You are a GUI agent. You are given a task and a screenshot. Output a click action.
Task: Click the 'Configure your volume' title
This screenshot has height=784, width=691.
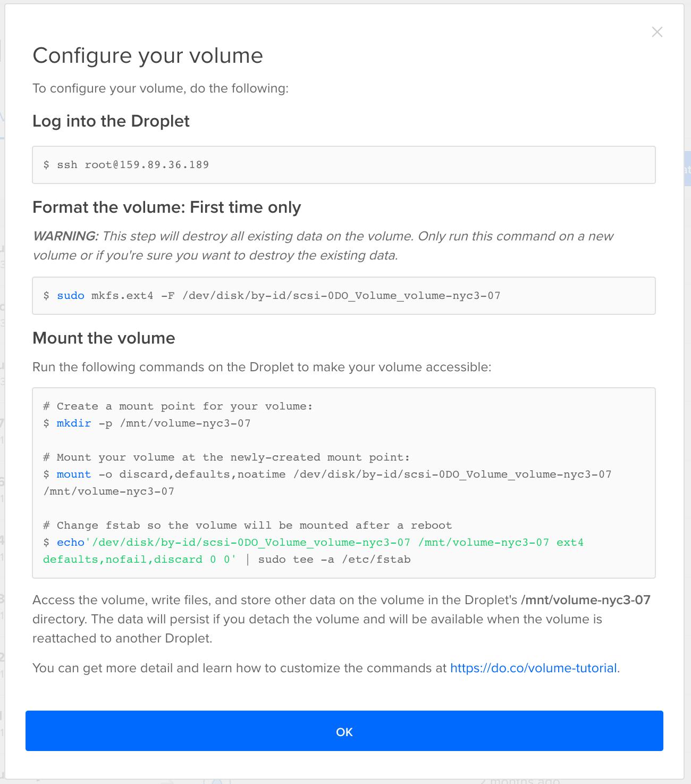coord(148,56)
